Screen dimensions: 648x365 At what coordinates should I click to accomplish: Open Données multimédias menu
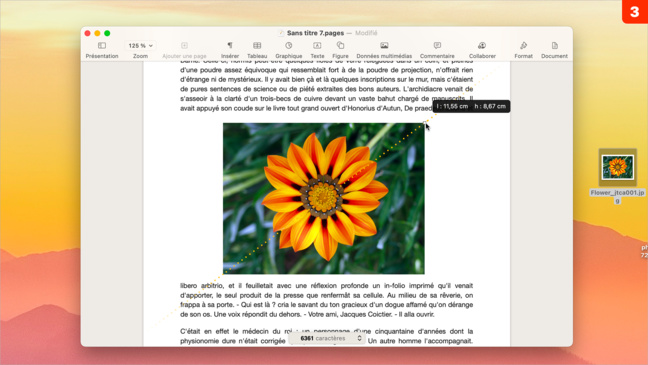click(x=384, y=50)
